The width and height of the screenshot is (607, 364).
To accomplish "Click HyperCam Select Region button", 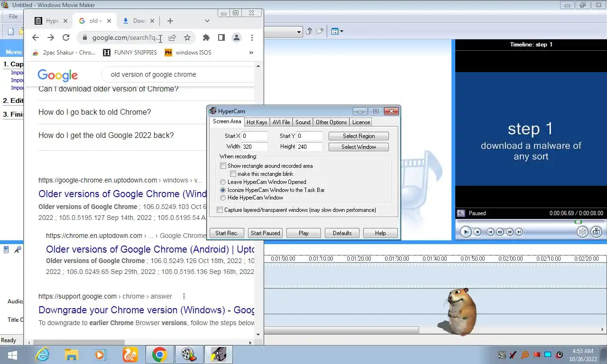I will click(x=359, y=136).
